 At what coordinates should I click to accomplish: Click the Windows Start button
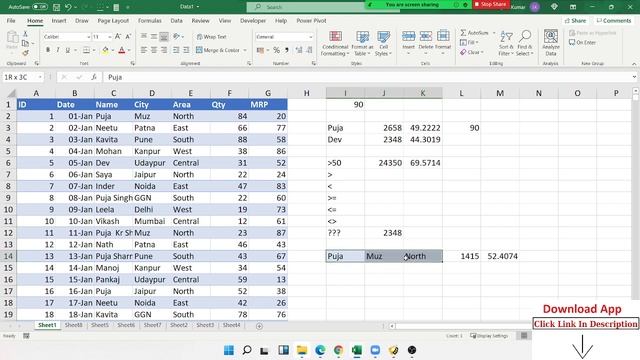coord(229,350)
